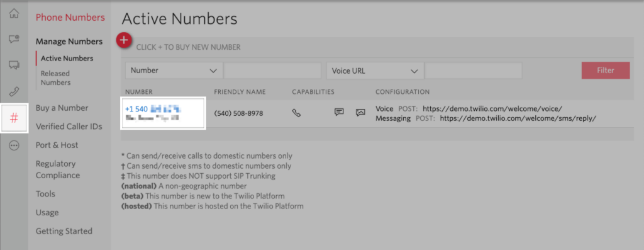Open the +1 540 phone number link

point(153,109)
